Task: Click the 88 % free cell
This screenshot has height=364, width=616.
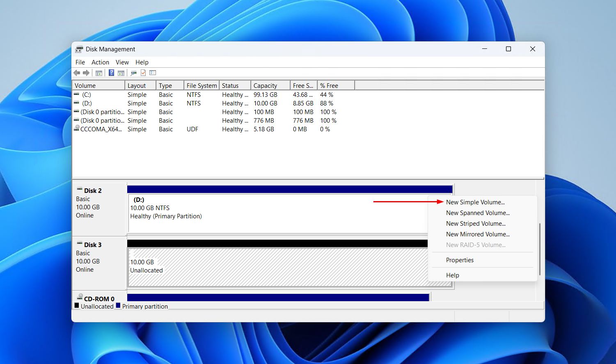Action: 327,103
